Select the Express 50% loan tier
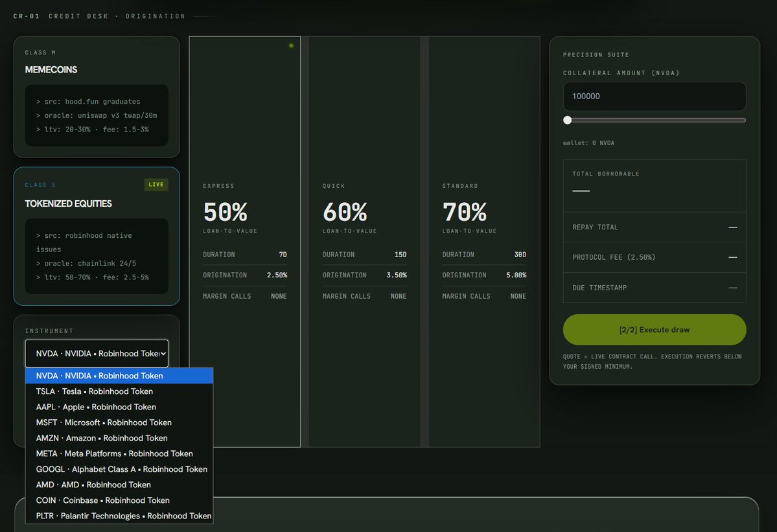Viewport: 777px width, 532px height. click(245, 242)
